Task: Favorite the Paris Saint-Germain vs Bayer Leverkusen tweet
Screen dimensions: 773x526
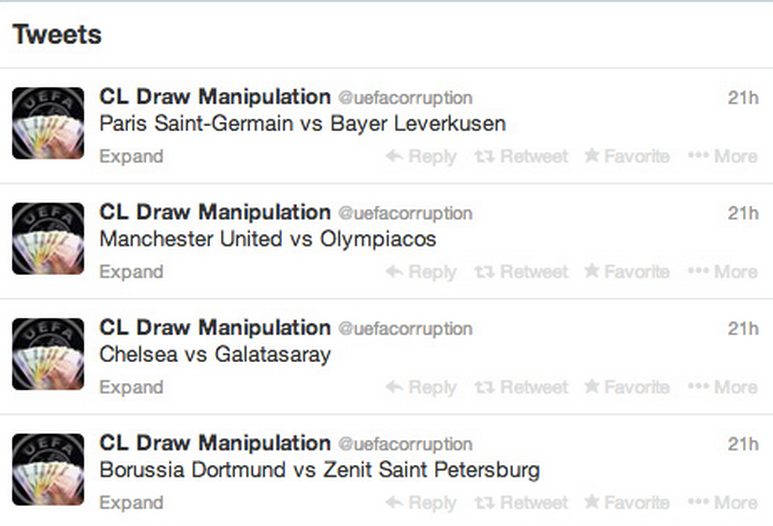Action: (x=627, y=156)
